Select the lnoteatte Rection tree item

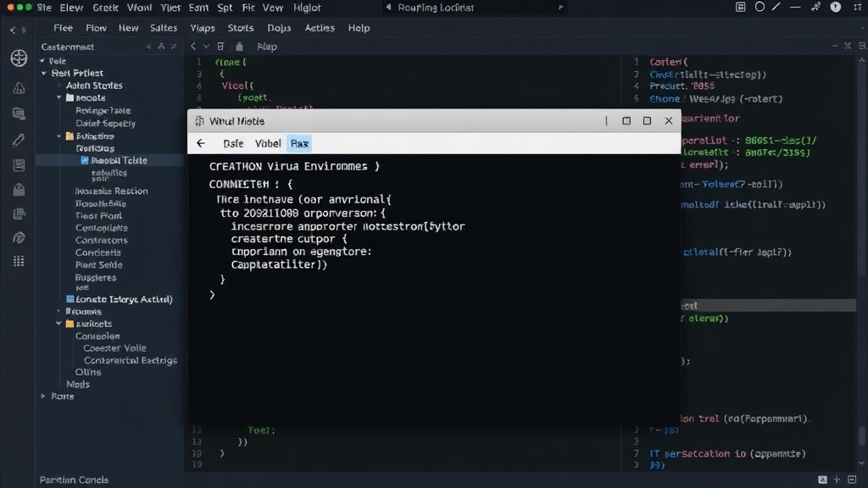(x=111, y=191)
